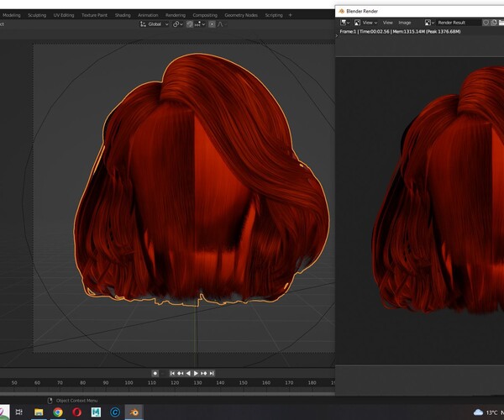Screen dimensions: 504x420
Task: Click frame 130 on the timeline
Action: point(197,383)
